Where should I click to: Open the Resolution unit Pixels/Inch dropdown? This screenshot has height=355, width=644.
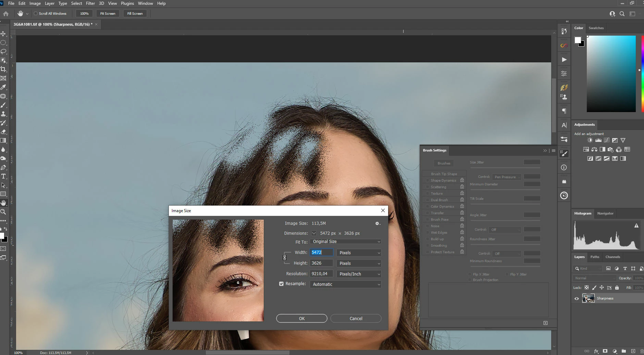[x=359, y=274]
